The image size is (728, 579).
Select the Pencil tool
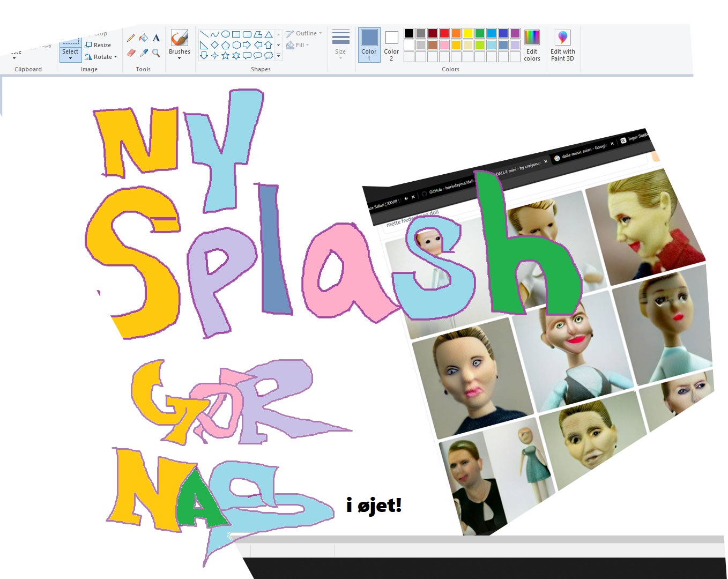pos(131,38)
